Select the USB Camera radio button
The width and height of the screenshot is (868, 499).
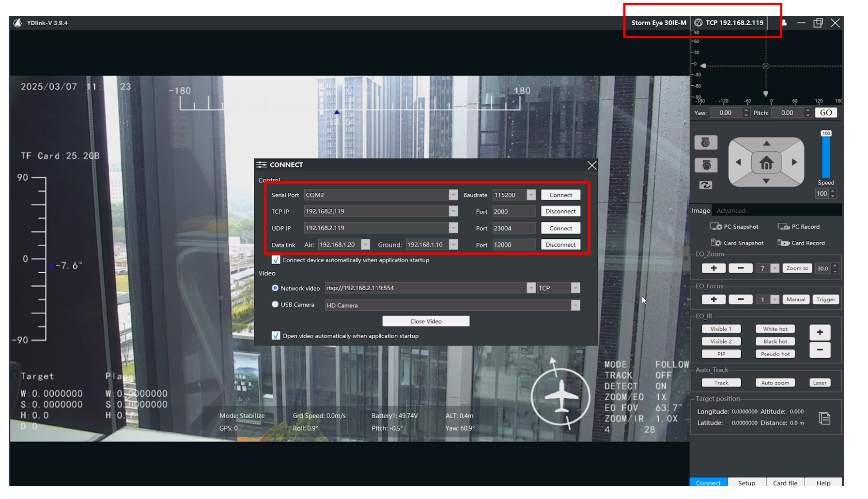coord(275,305)
